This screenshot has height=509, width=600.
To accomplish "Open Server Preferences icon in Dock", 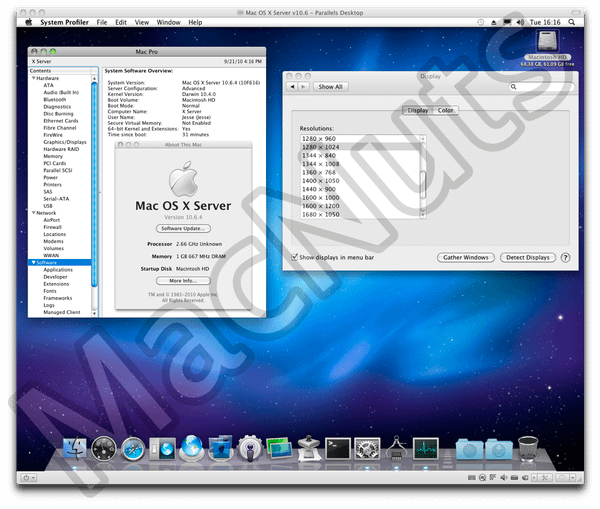I will [220, 448].
